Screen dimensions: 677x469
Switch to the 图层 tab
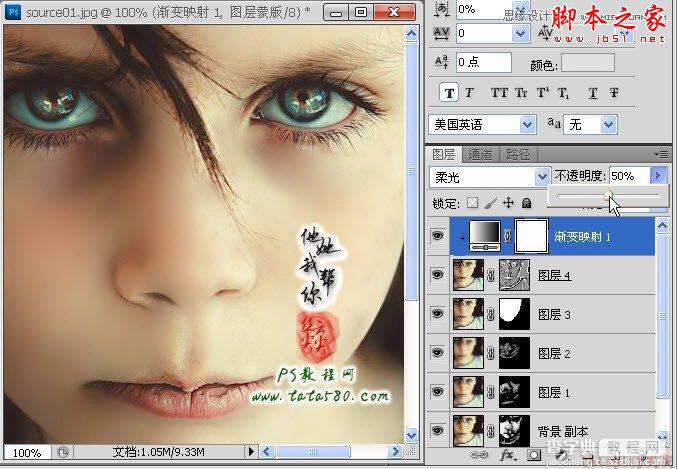[443, 154]
